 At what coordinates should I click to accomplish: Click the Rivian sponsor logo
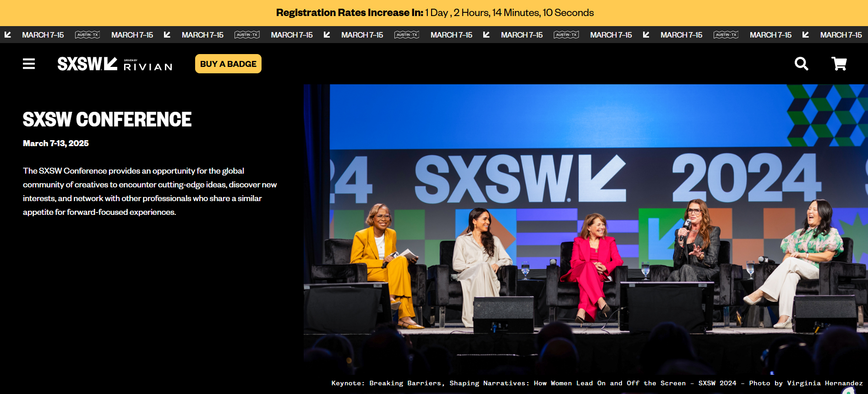[x=148, y=66]
